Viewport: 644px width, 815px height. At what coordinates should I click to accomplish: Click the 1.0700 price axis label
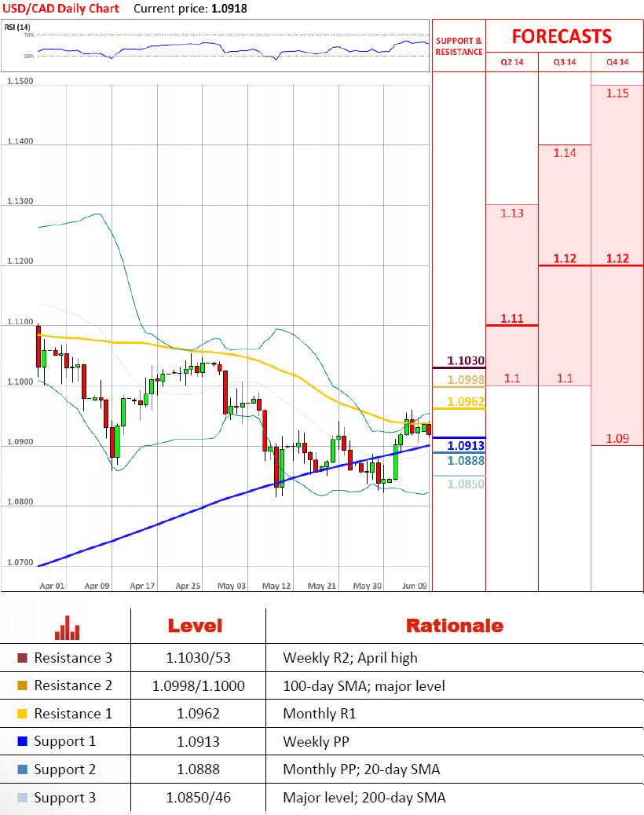[x=20, y=562]
